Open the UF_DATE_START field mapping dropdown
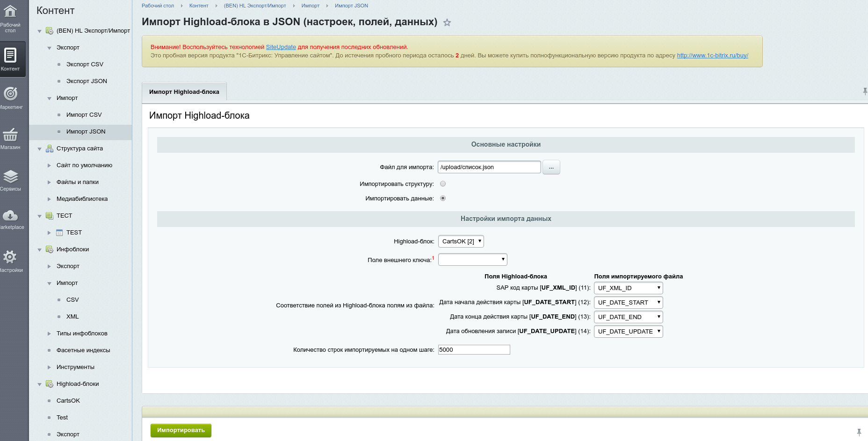868x441 pixels. (x=629, y=303)
